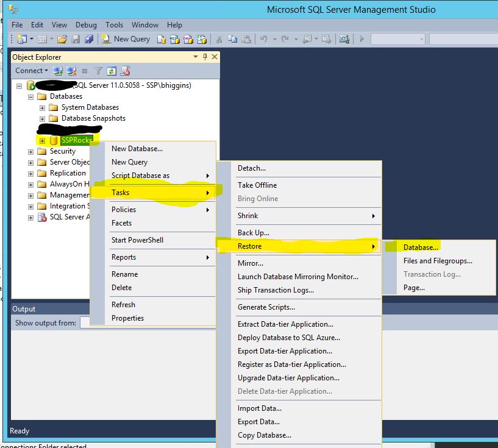Open the Connect dropdown in Object Explorer
498x448 pixels.
pos(32,71)
